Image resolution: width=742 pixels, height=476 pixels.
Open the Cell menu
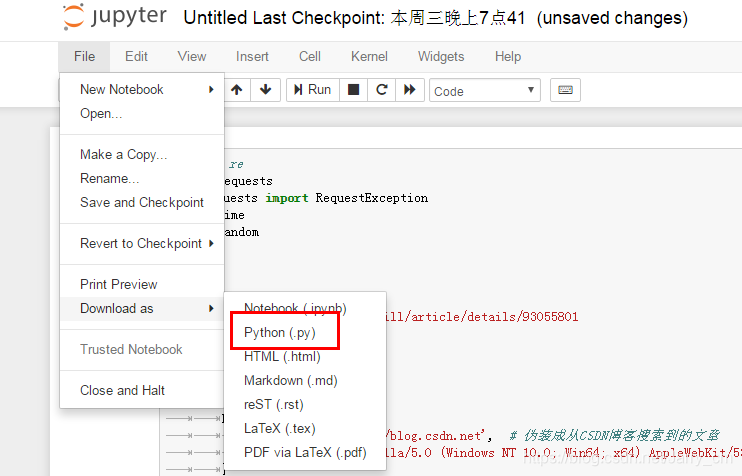(309, 57)
